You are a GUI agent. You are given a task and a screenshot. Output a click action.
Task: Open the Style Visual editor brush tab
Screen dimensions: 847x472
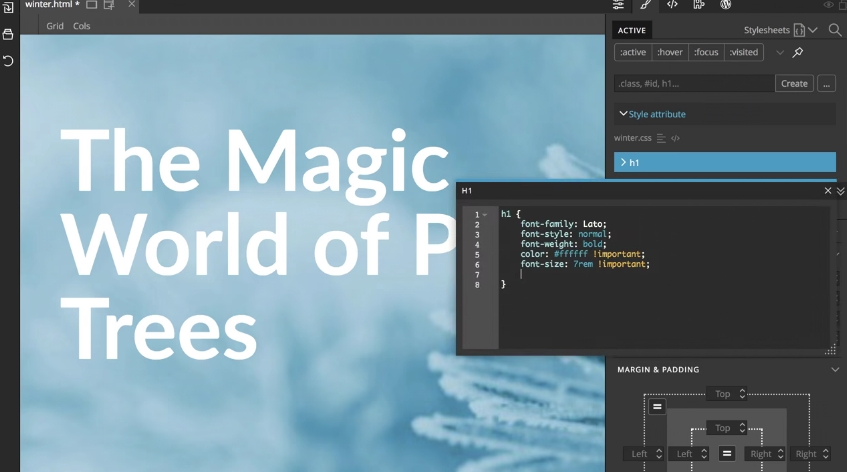(x=645, y=5)
